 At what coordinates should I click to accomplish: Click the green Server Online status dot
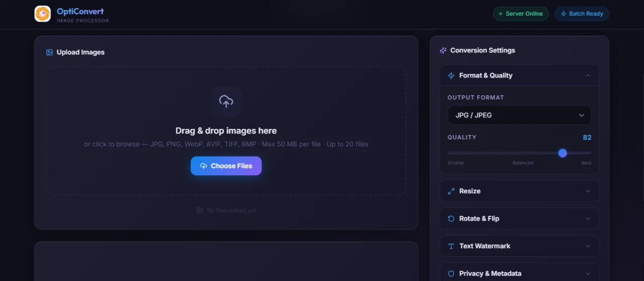click(x=501, y=14)
